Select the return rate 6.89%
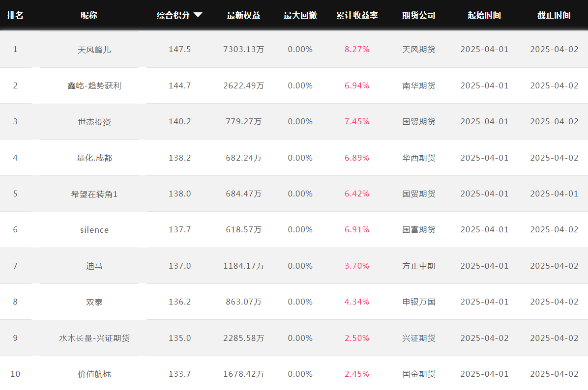The width and height of the screenshot is (588, 390). (357, 158)
